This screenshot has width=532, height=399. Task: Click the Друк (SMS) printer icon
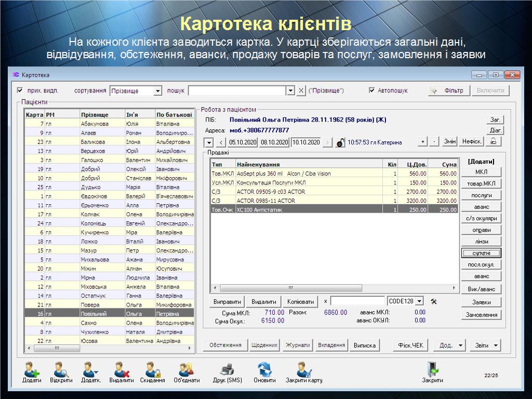click(x=228, y=369)
